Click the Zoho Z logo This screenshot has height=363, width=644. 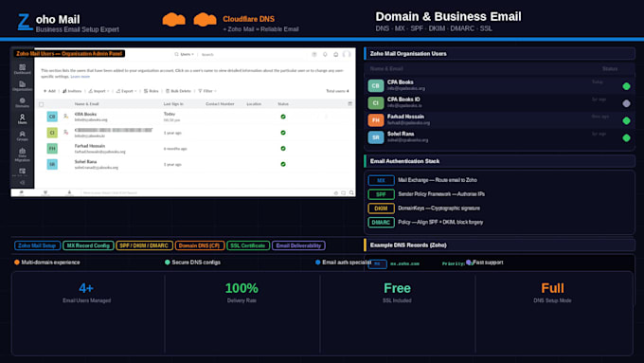[25, 22]
